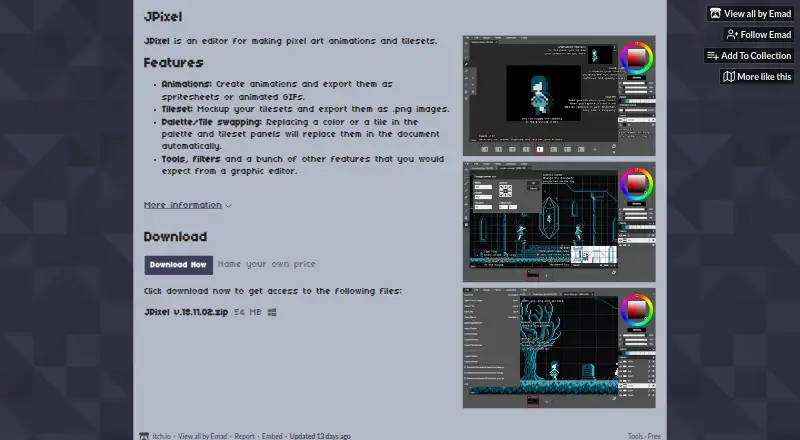Click the map icon in More like this
Viewport: 800px width, 440px height.
coord(729,77)
